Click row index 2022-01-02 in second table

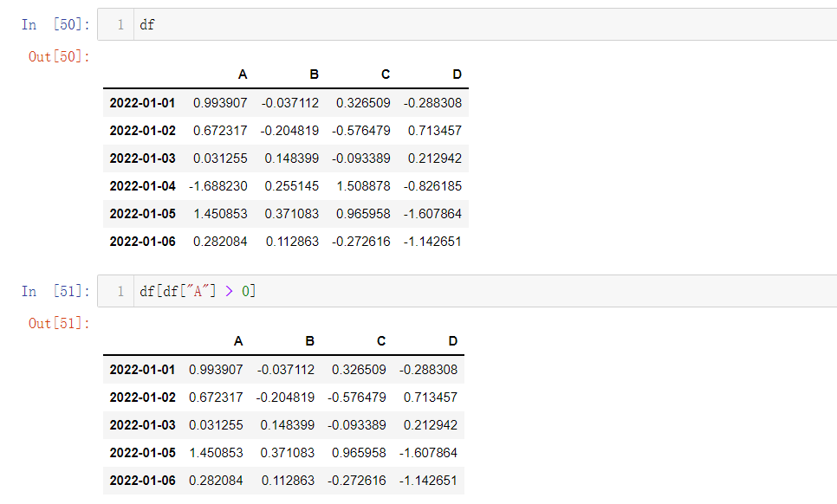(x=142, y=397)
